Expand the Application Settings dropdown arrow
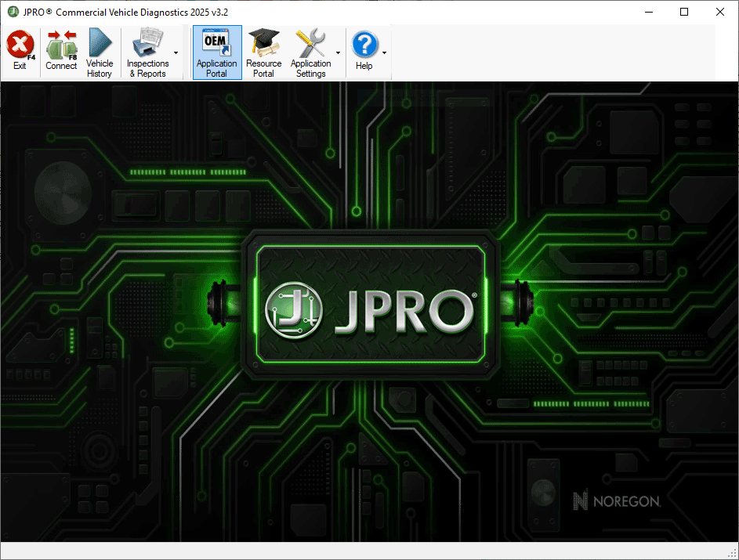This screenshot has width=739, height=560. (x=336, y=52)
